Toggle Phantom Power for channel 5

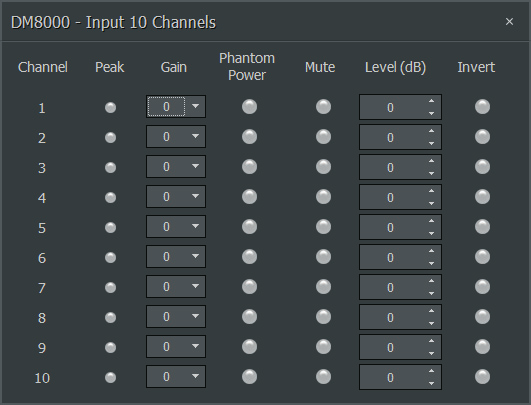tap(250, 227)
